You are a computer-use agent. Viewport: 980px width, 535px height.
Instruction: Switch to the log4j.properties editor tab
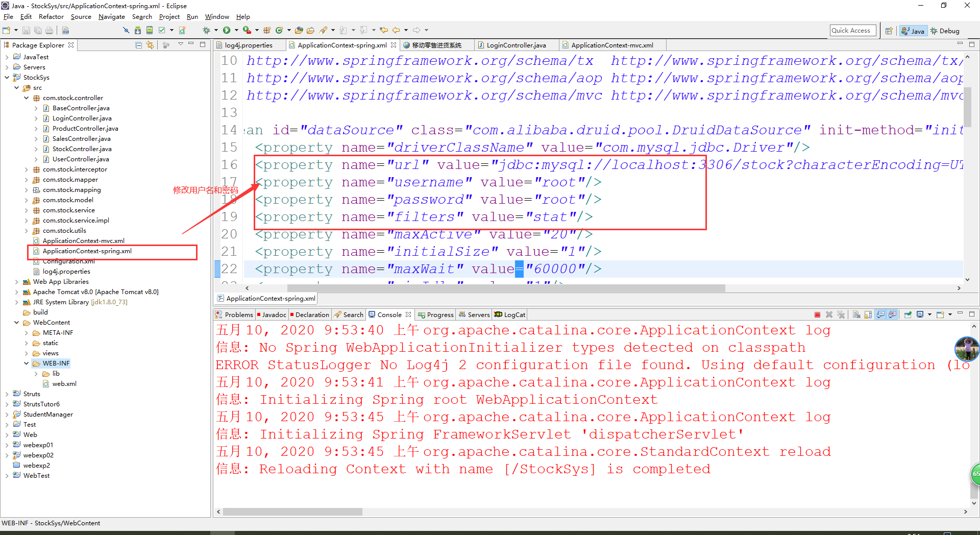249,45
